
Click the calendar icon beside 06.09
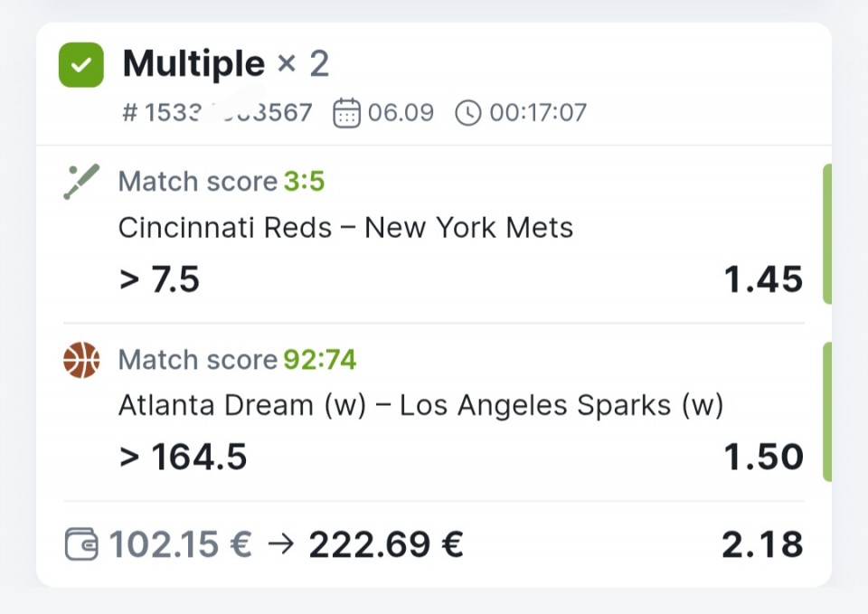pos(346,113)
